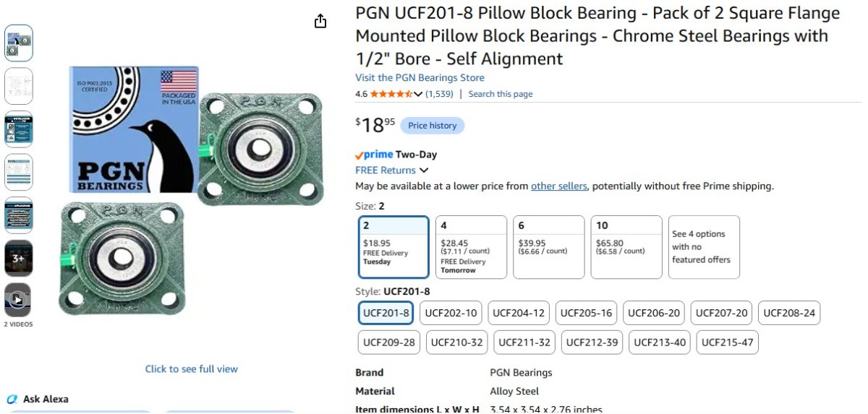
Task: Select size 4 pack option
Action: [471, 247]
